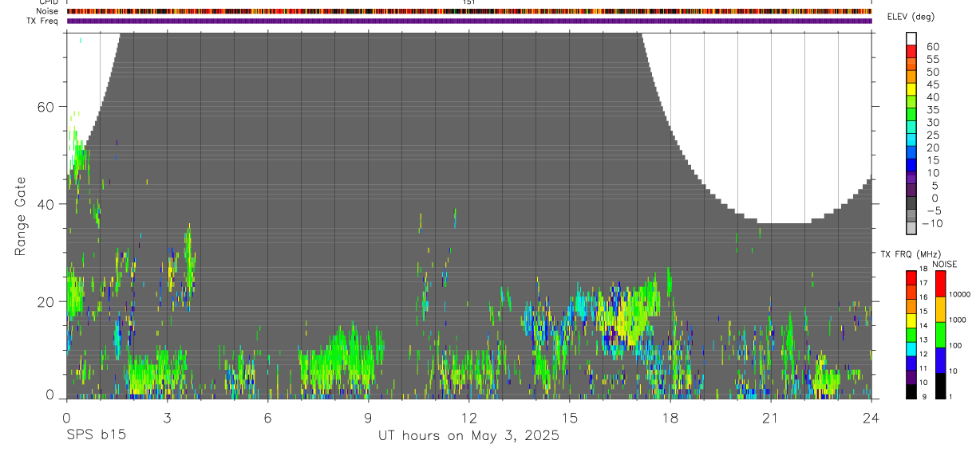Image resolution: width=980 pixels, height=452 pixels.
Task: Click the "100" label on the NOISE colorbar
Action: click(957, 346)
